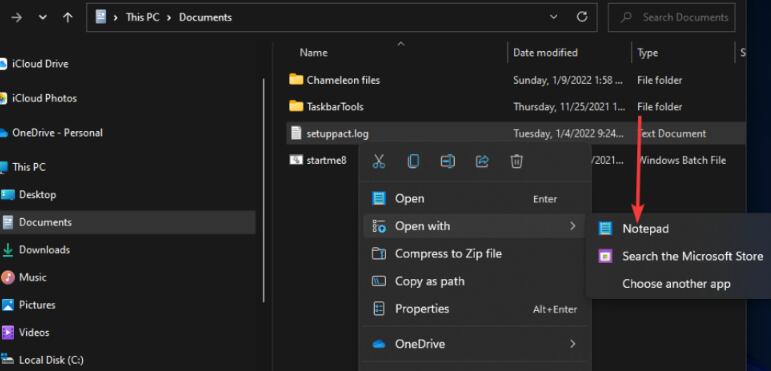Choose Copy as path option
Viewport: 771px width, 371px height.
[x=476, y=281]
